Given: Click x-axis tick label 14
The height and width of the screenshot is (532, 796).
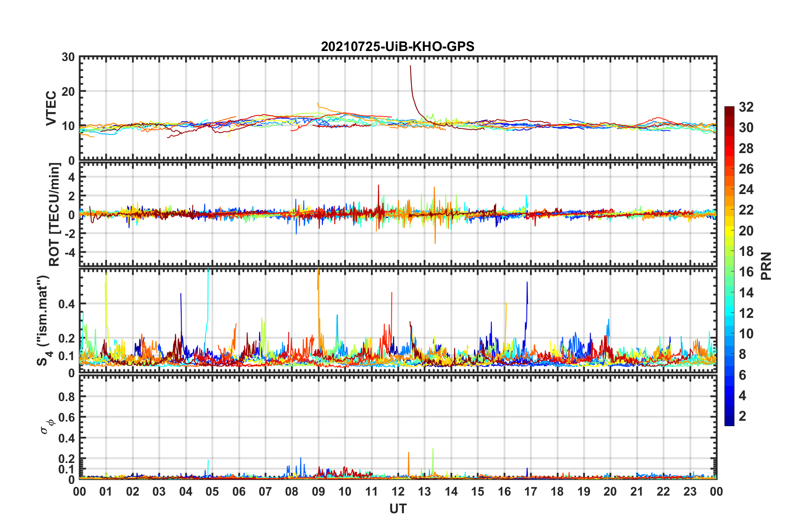Looking at the screenshot, I should pyautogui.click(x=451, y=491).
